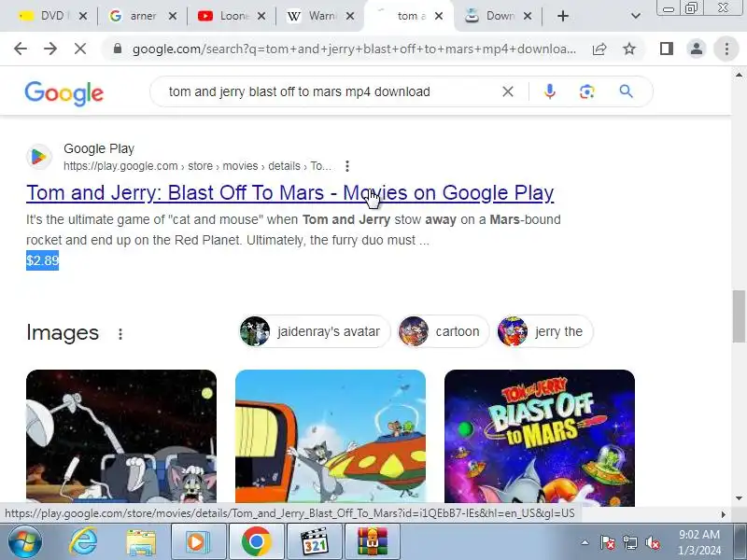Go forward to the next page
The width and height of the screenshot is (747, 560).
(x=50, y=49)
